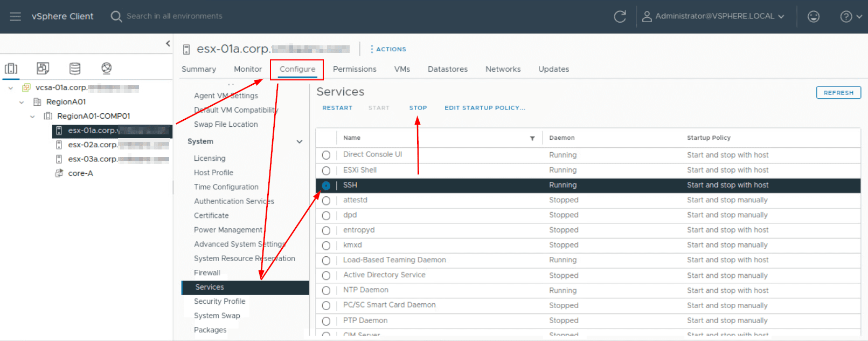Screen dimensions: 868x341
Task: Select core-A in inventory tree
Action: (x=81, y=173)
